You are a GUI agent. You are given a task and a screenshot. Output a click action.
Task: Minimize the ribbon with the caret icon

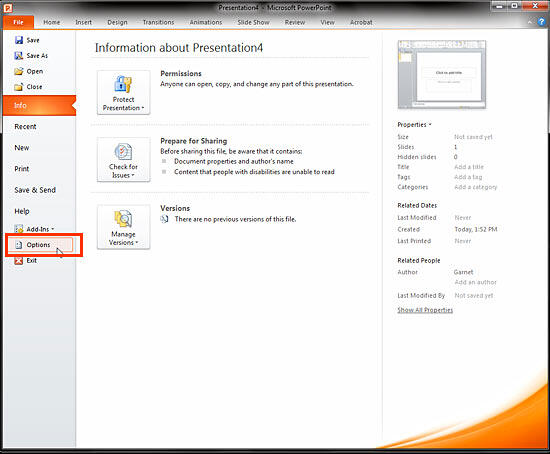[x=530, y=22]
